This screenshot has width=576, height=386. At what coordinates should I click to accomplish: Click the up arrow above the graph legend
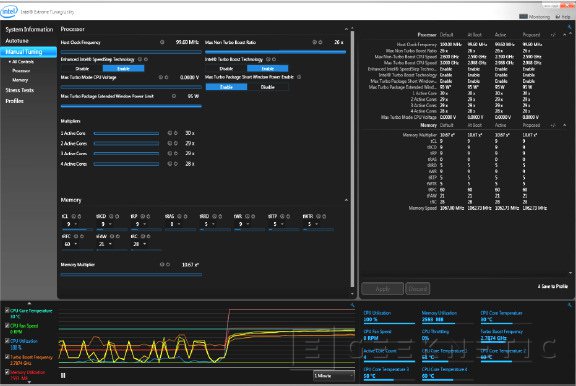coord(29,304)
